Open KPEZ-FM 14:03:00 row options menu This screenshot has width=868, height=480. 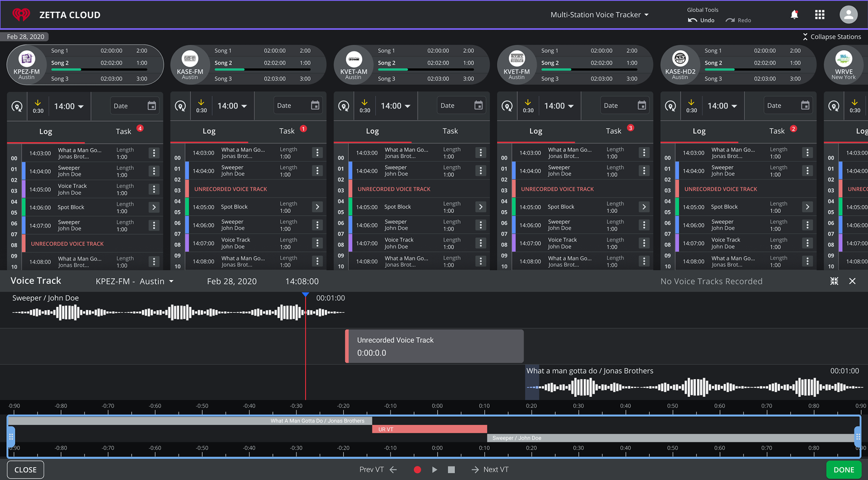point(154,153)
